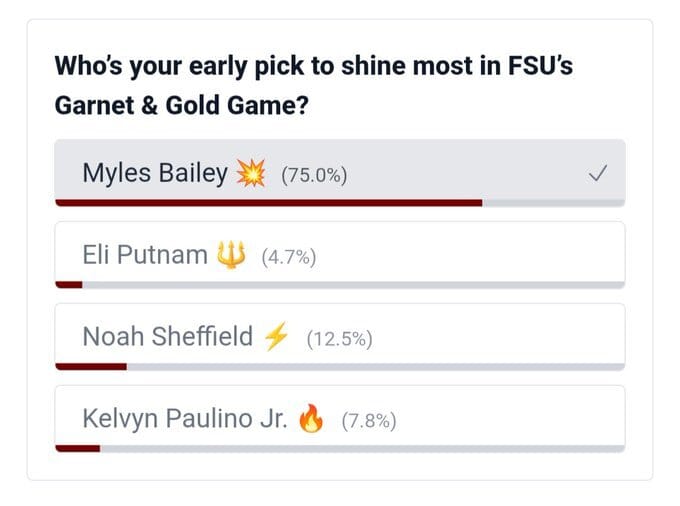The height and width of the screenshot is (506, 680).
Task: Click the trident emoji beside Eli Putnam
Action: pyautogui.click(x=231, y=255)
